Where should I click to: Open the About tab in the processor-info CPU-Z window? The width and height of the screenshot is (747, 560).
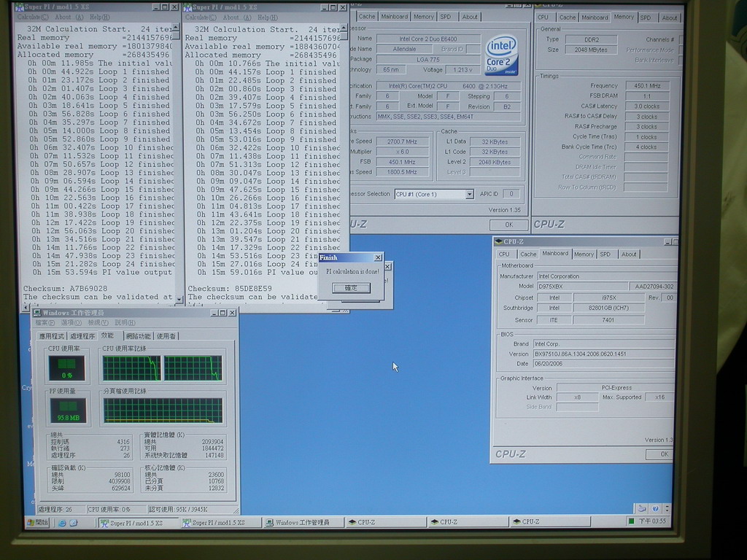tap(469, 17)
